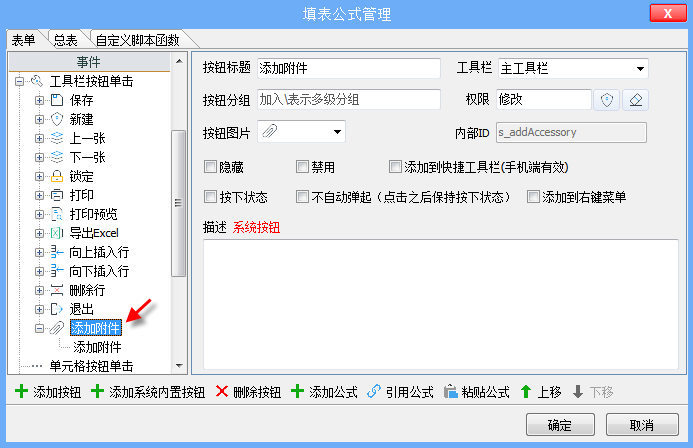Image resolution: width=693 pixels, height=448 pixels.
Task: Click the tree vertical scrollbar thumb
Action: pyautogui.click(x=179, y=203)
